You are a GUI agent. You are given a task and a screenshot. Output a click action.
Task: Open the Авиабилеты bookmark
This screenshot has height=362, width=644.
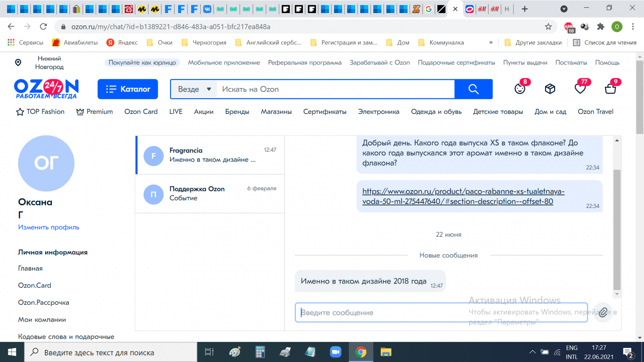(75, 42)
